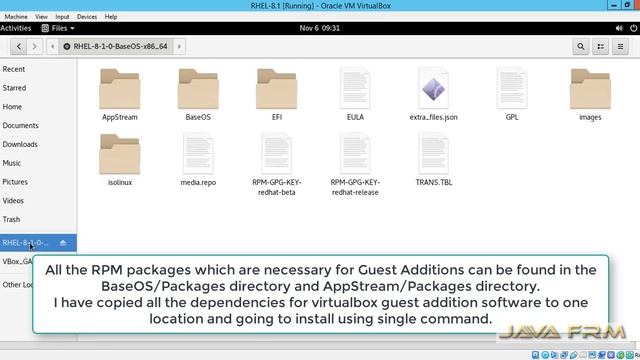Open the AppStream folder
The width and height of the screenshot is (640, 360).
pyautogui.click(x=120, y=94)
